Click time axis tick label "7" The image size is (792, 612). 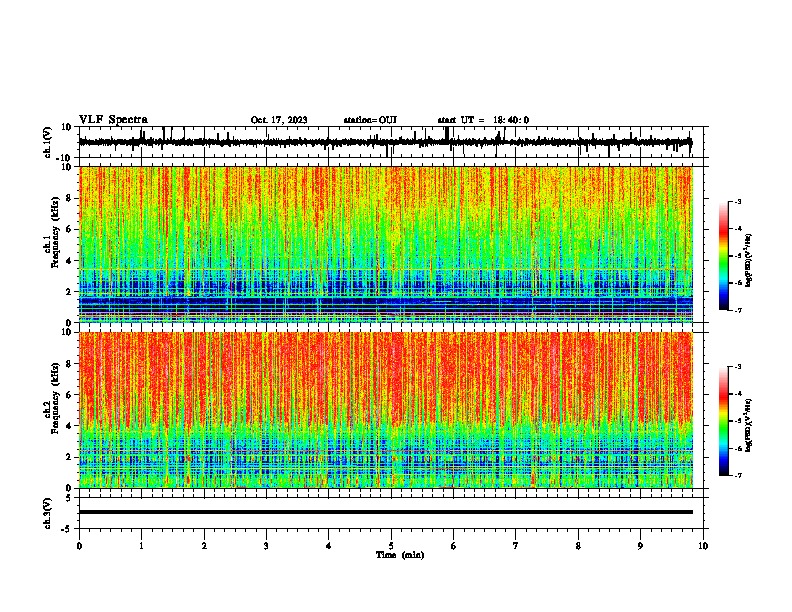pos(516,546)
